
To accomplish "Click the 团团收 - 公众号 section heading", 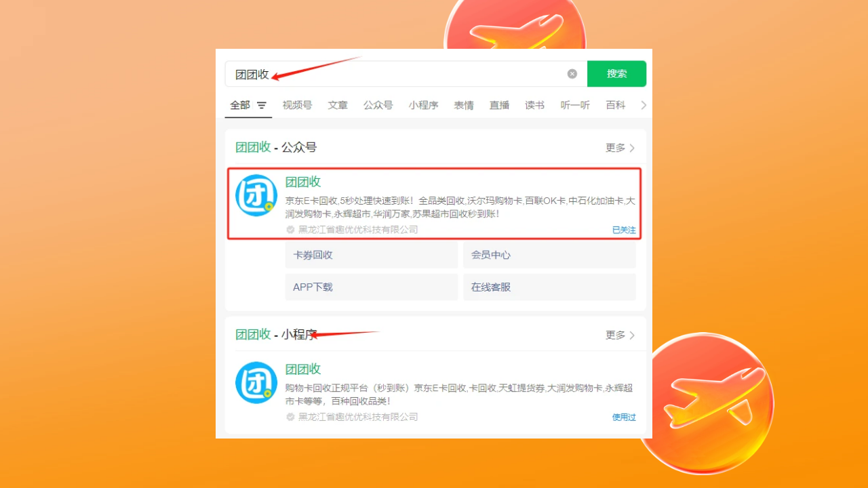I will tap(276, 147).
